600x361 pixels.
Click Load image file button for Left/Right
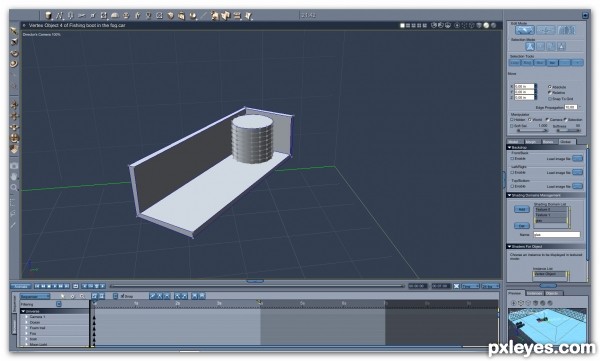click(x=577, y=173)
